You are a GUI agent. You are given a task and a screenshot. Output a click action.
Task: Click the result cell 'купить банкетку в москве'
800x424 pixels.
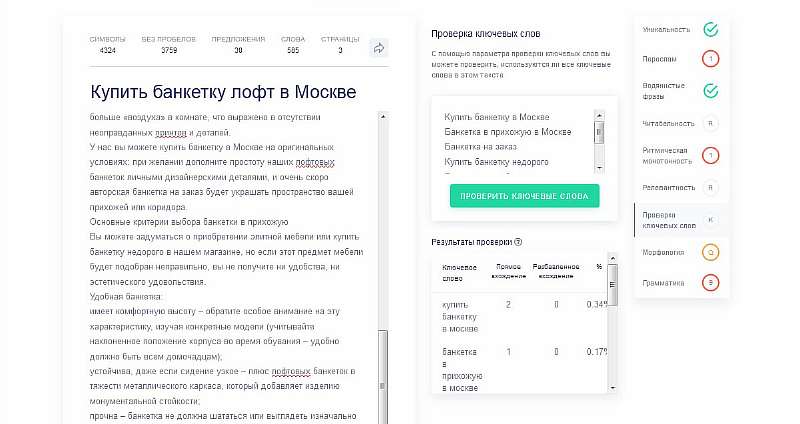coord(460,316)
